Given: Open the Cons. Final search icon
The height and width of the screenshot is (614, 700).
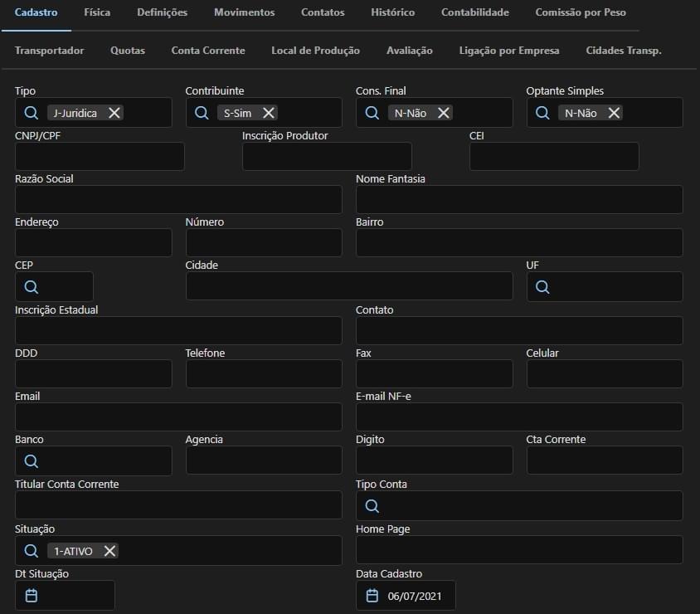Looking at the screenshot, I should (372, 113).
